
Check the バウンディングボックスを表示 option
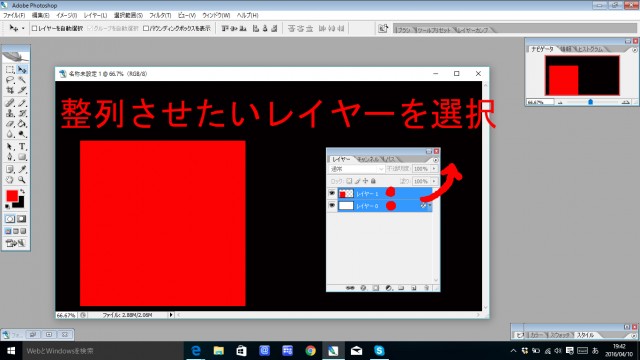coord(146,28)
